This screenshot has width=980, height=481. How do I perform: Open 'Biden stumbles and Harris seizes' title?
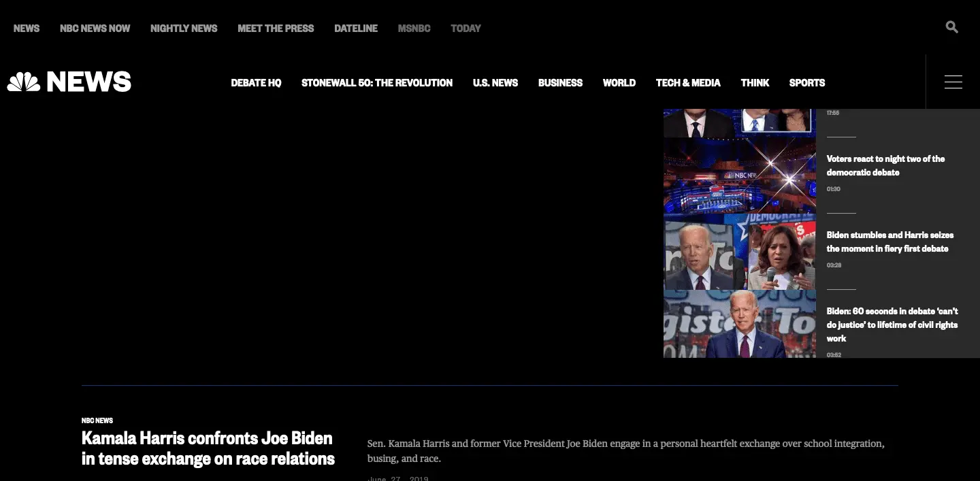point(890,242)
